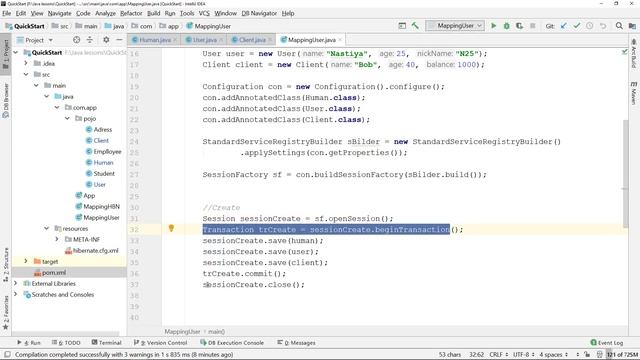Open the Structure side tool window
640x360 pixels.
pos(6,264)
